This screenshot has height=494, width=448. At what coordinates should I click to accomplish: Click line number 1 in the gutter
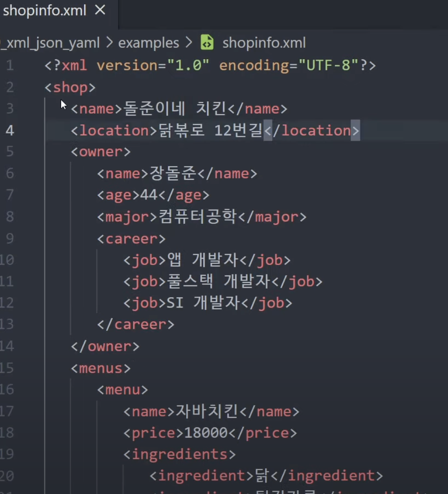point(10,65)
